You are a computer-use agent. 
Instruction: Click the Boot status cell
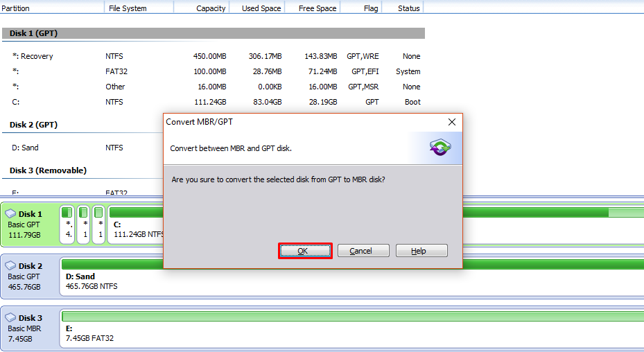412,102
